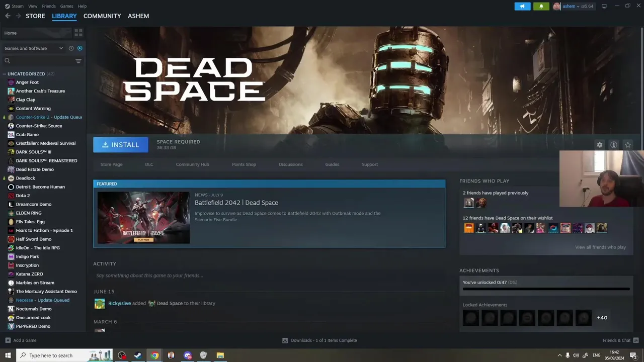
Task: Open the library grid view icon
Action: (x=78, y=33)
